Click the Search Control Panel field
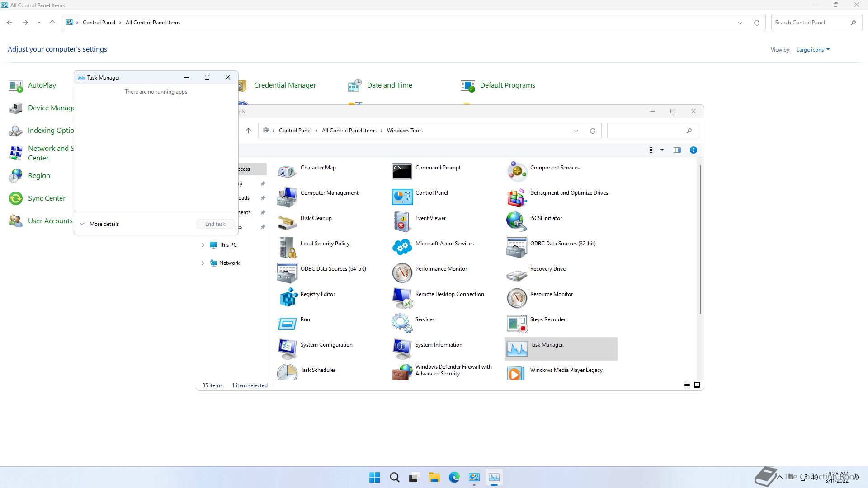 (x=816, y=23)
